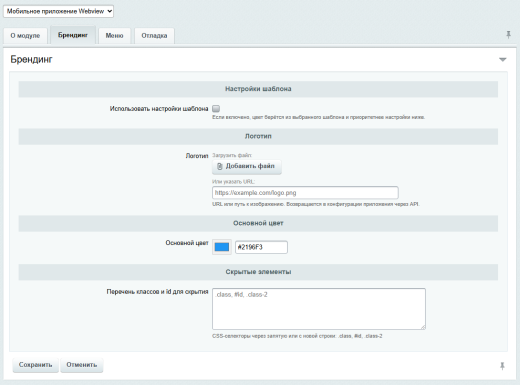Click the pin icon beside the tabs

click(508, 35)
